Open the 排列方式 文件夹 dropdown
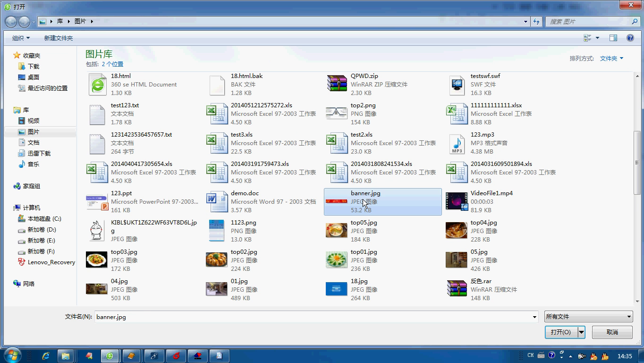 (x=612, y=59)
